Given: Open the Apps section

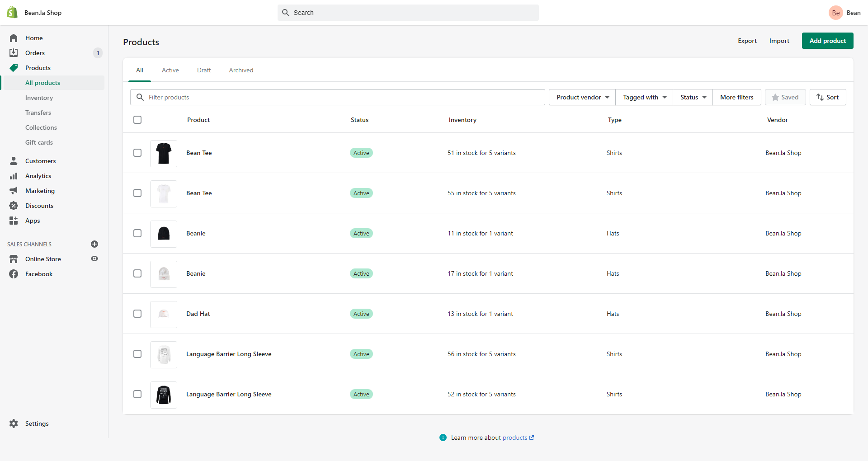Looking at the screenshot, I should pos(32,221).
